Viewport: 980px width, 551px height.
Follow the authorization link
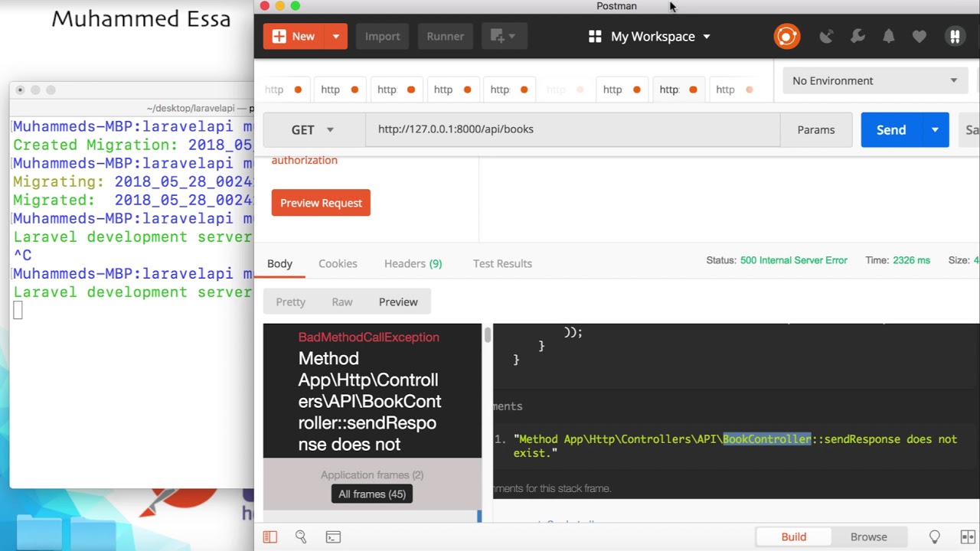pyautogui.click(x=304, y=160)
